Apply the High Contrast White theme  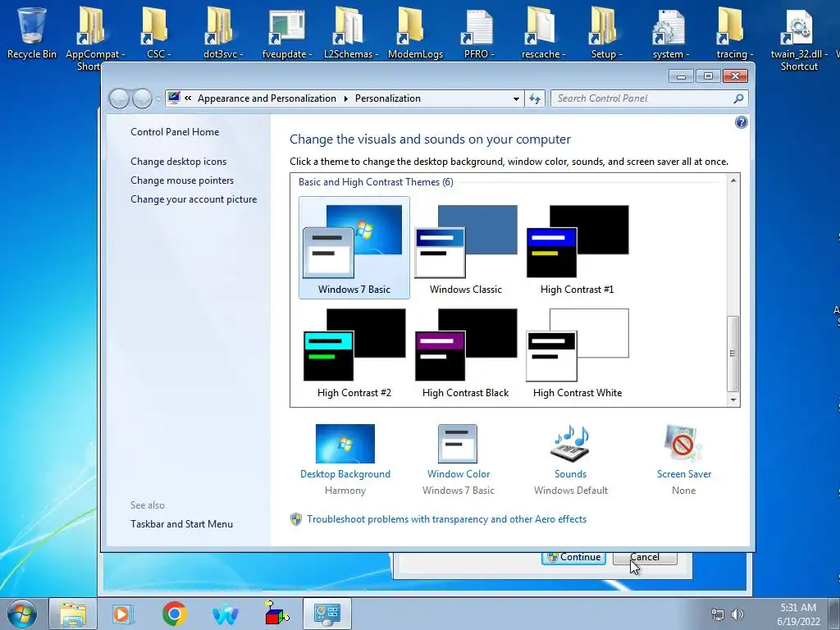click(x=577, y=352)
